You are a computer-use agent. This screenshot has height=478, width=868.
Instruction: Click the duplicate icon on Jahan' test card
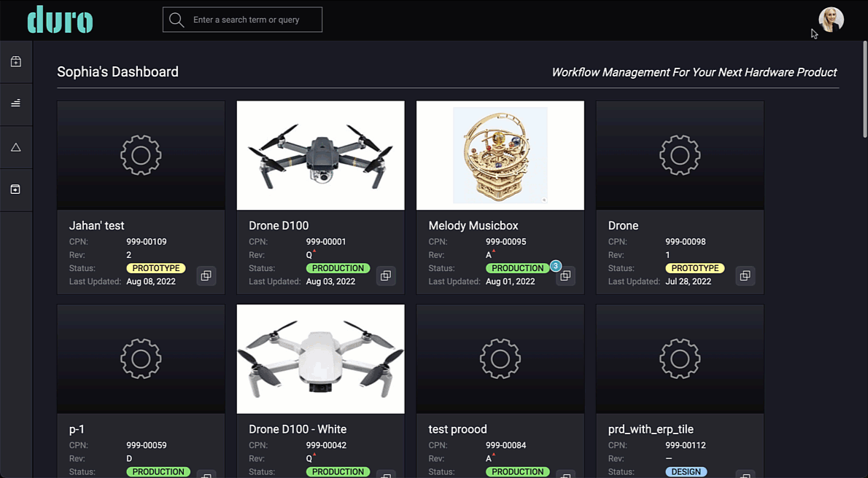pyautogui.click(x=206, y=275)
